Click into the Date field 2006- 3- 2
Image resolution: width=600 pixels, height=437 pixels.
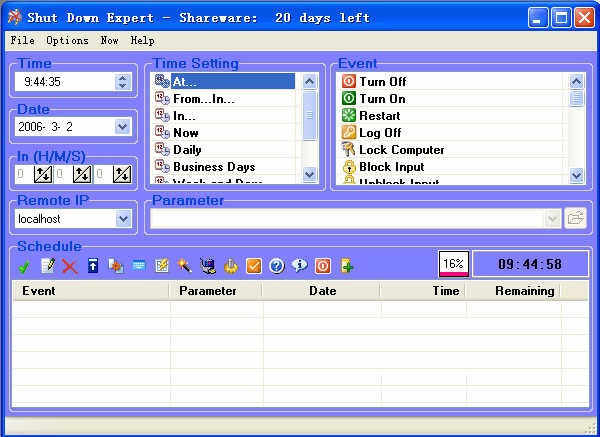[65, 127]
